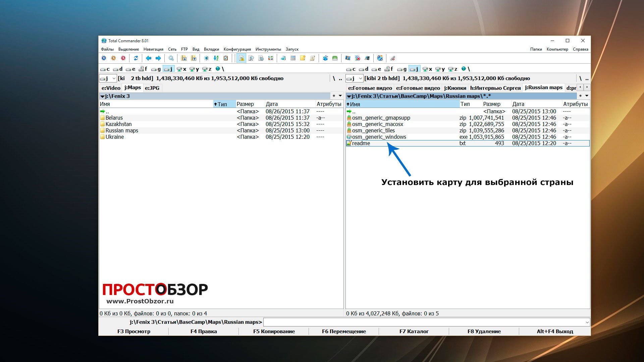Screen dimensions: 644x362
Task: Click the yellow note with star icon
Action: pos(303,58)
